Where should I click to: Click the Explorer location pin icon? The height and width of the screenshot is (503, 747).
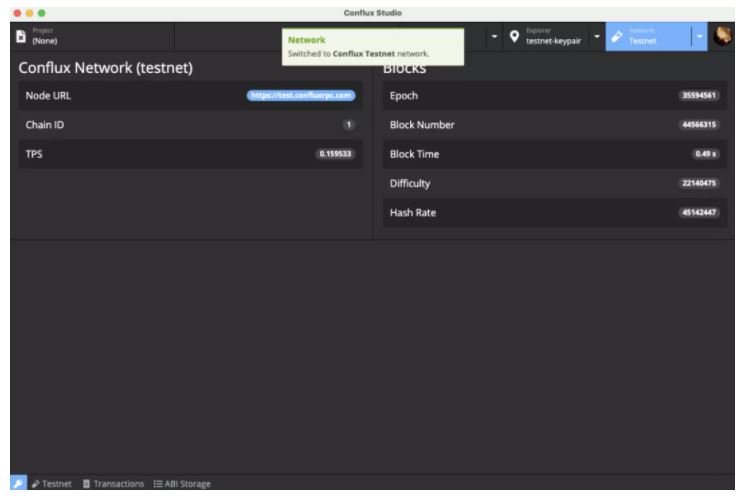pos(514,36)
